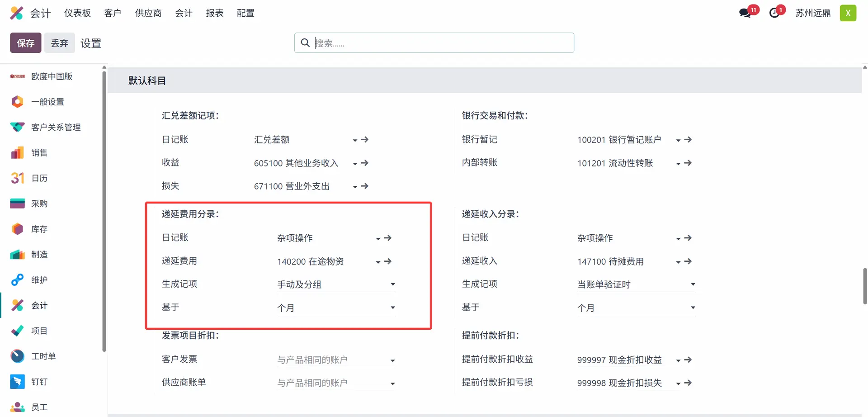Image resolution: width=868 pixels, height=417 pixels.
Task: Open the messages chat icon
Action: (745, 13)
